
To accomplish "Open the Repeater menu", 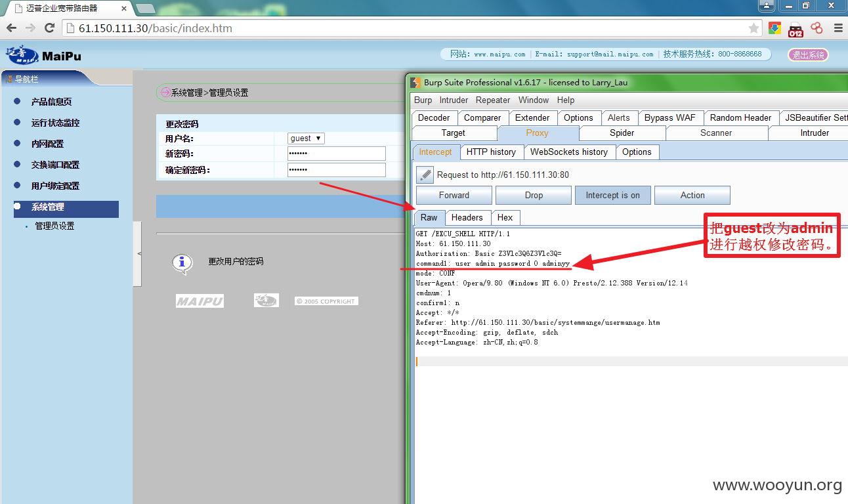I will 493,100.
